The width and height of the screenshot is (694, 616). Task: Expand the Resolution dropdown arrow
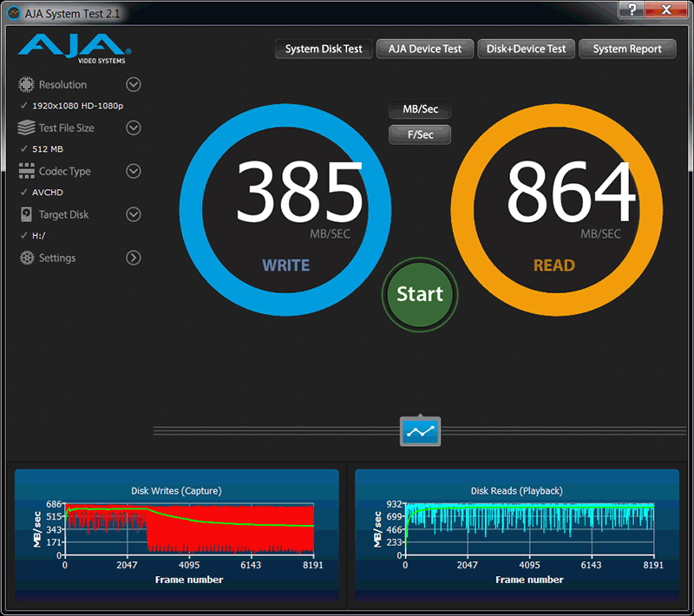pyautogui.click(x=134, y=84)
